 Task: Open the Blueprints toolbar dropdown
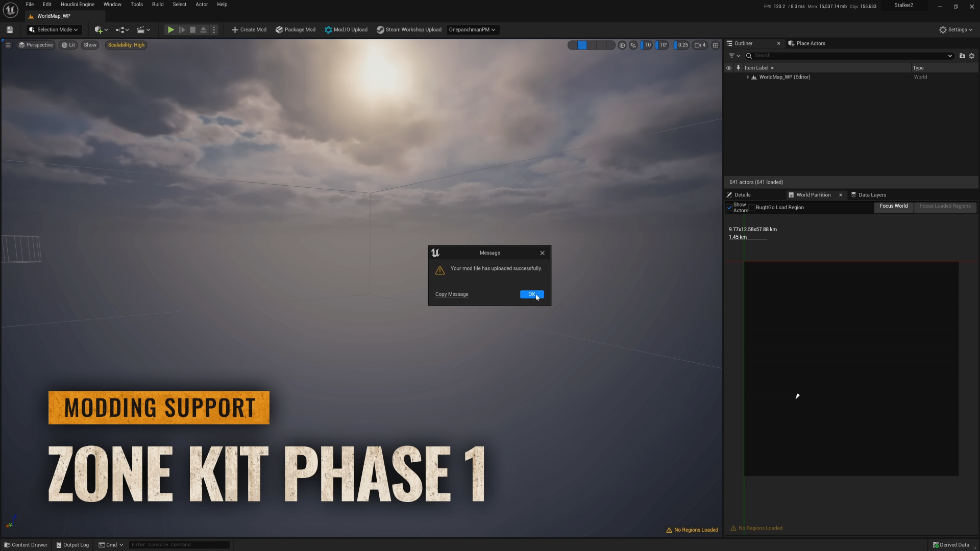click(x=122, y=30)
